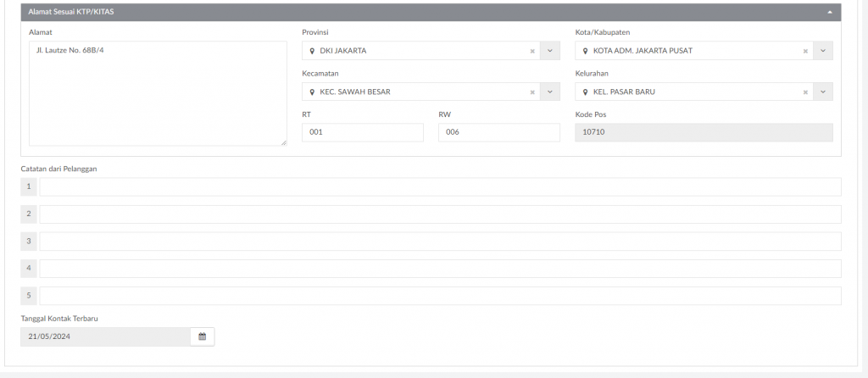Open the Kelurahan dropdown arrow

(823, 92)
